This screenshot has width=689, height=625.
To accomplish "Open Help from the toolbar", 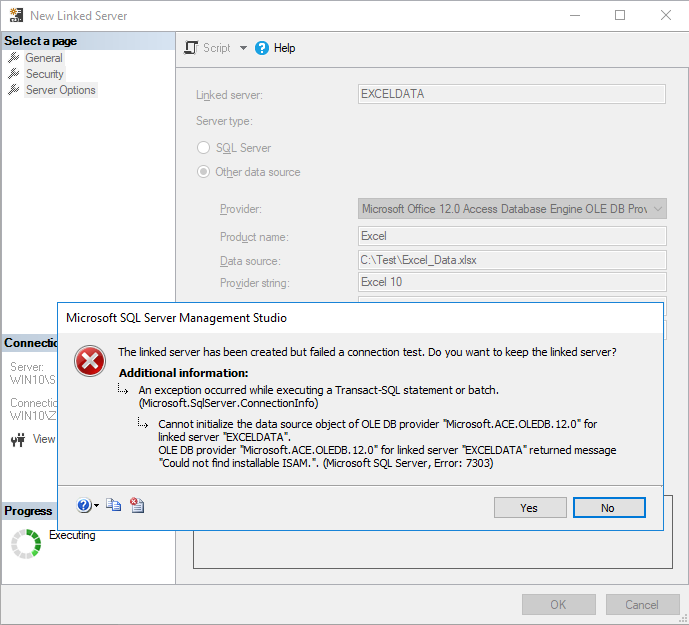I will 275,48.
